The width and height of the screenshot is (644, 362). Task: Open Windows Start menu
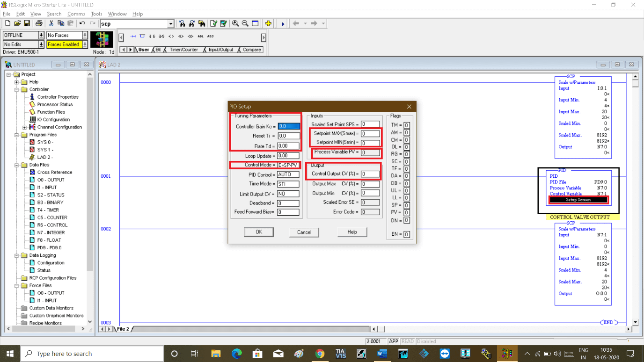click(10, 354)
